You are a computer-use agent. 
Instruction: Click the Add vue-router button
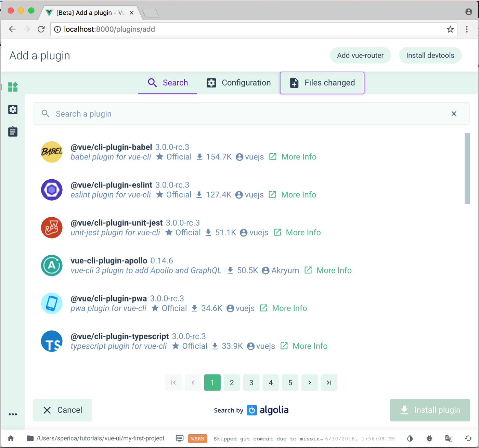[x=360, y=55]
